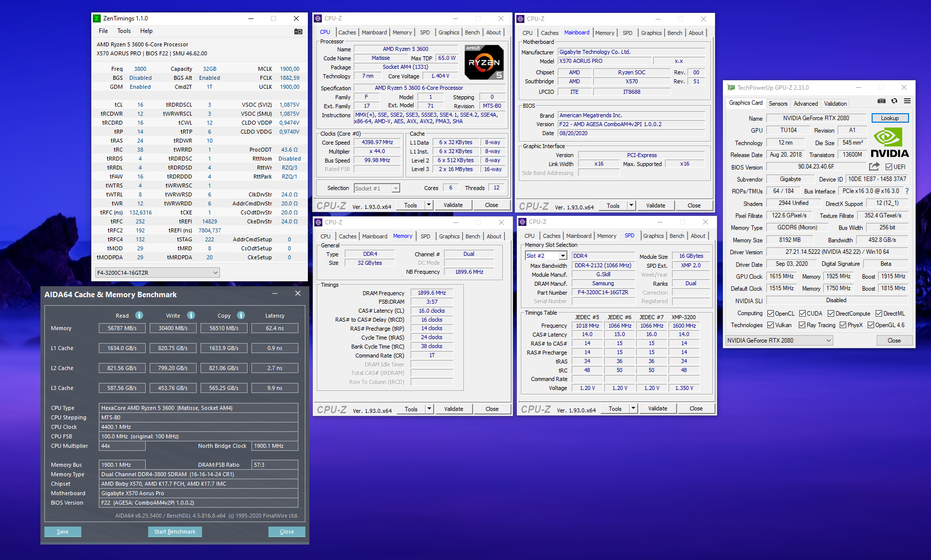The width and height of the screenshot is (931, 560).
Task: Expand the Tools dropdown arrow in CPU-Z SPD window
Action: tap(633, 408)
